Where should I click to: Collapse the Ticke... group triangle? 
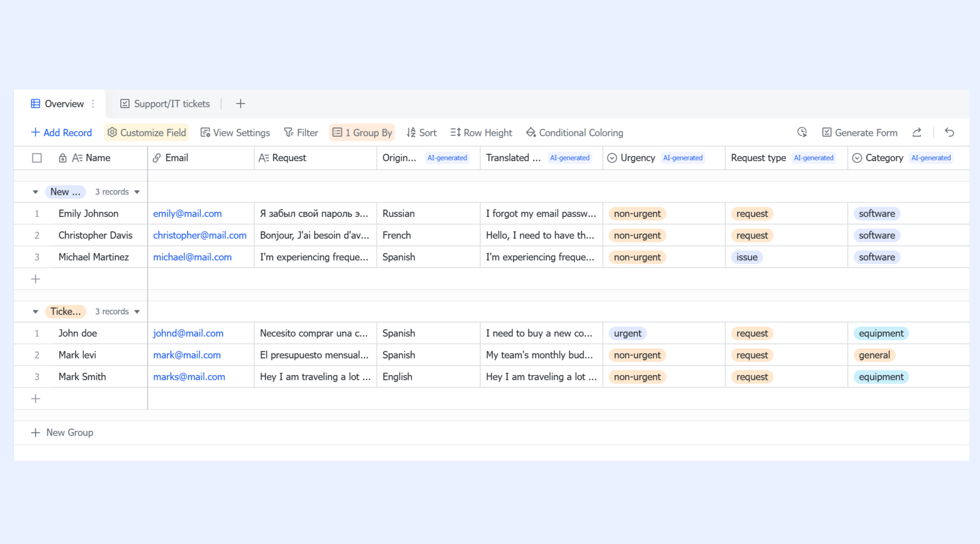pos(35,311)
